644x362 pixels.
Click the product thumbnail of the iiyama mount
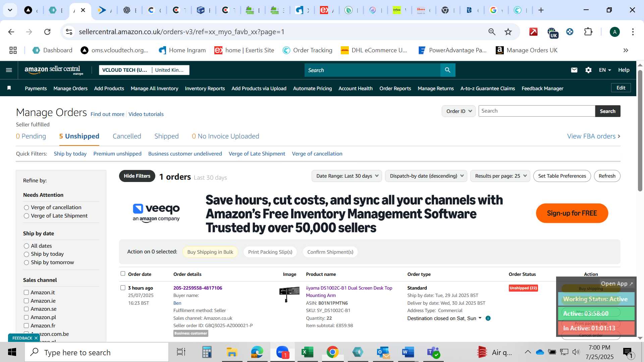tap(289, 294)
